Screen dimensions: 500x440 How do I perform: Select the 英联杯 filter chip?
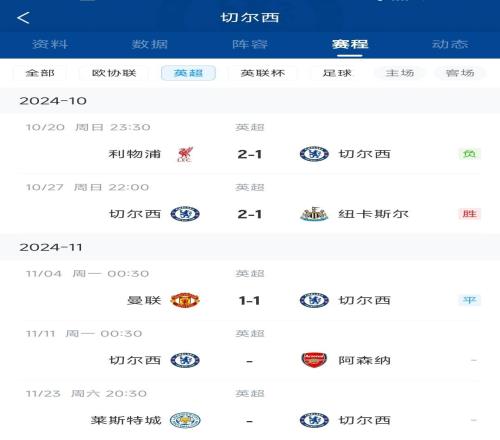(x=263, y=73)
